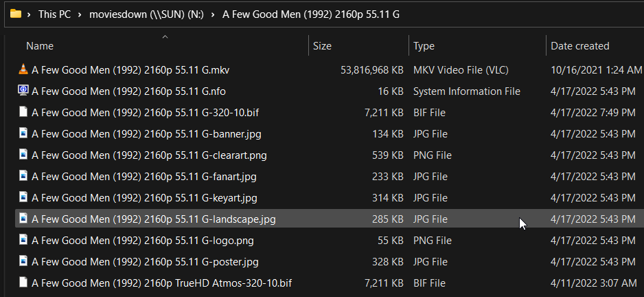Click the PNG File type of G-logo.png
The width and height of the screenshot is (644, 297).
(433, 240)
